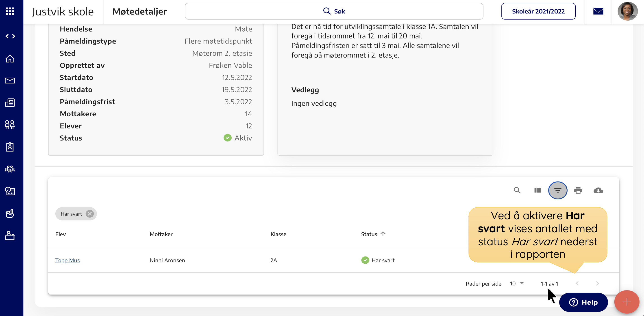Open the Topp Mus student link

click(x=67, y=260)
